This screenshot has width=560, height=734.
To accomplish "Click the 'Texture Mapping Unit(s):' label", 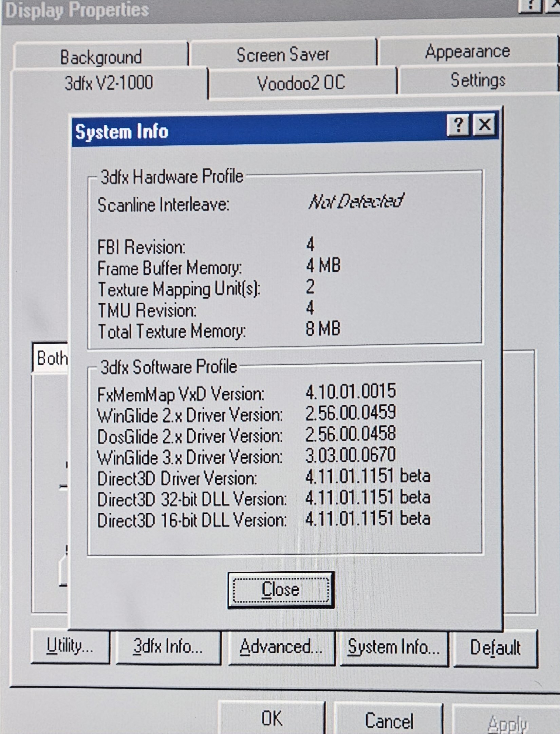I will point(179,289).
